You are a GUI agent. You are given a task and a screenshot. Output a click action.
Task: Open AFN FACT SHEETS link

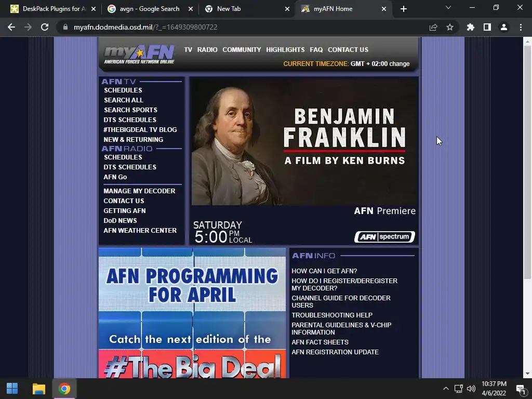[x=320, y=342]
